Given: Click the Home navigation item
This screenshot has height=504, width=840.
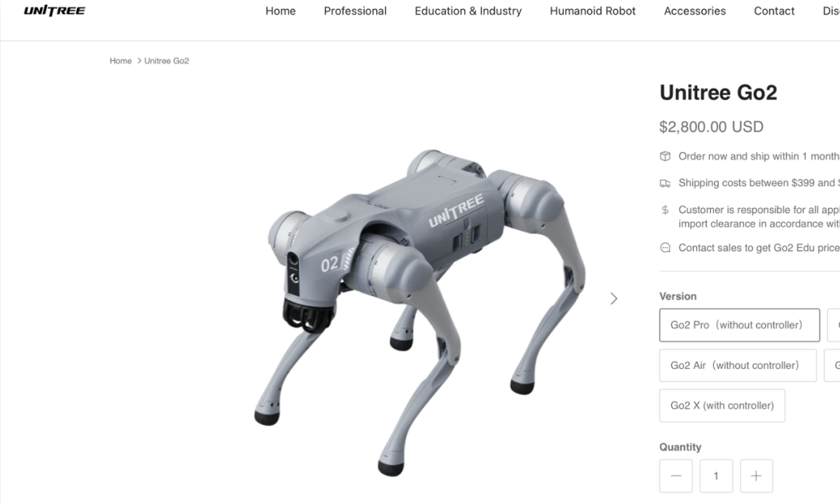Looking at the screenshot, I should click(x=281, y=11).
